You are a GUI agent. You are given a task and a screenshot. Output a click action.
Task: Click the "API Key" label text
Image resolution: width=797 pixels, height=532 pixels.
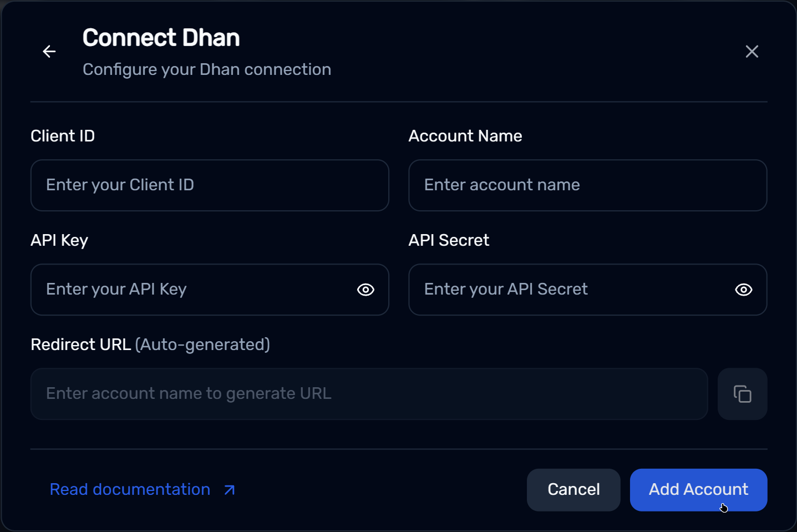tap(59, 240)
